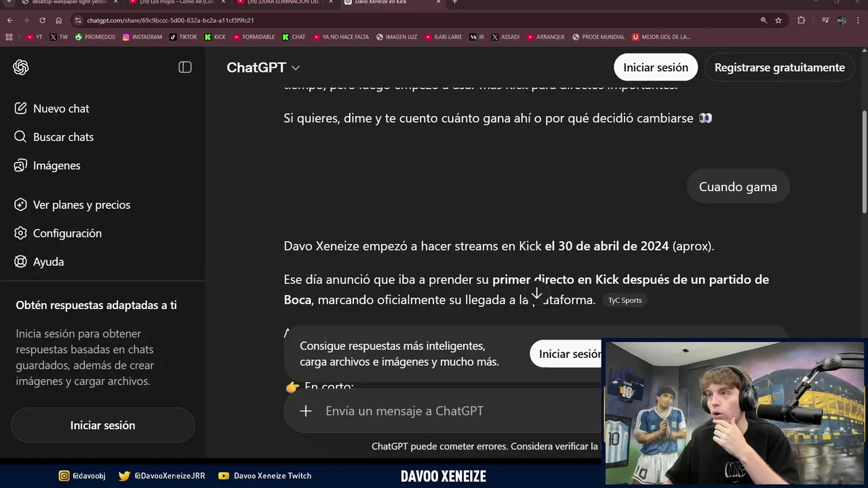868x488 pixels.
Task: Open tab search dropdown arrow
Action: coord(9,2)
